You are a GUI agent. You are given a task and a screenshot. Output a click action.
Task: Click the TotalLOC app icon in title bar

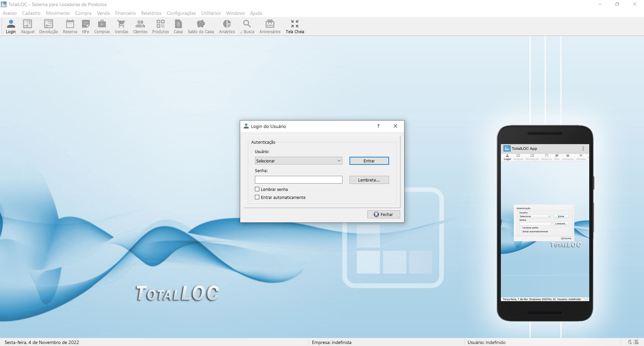coord(4,4)
